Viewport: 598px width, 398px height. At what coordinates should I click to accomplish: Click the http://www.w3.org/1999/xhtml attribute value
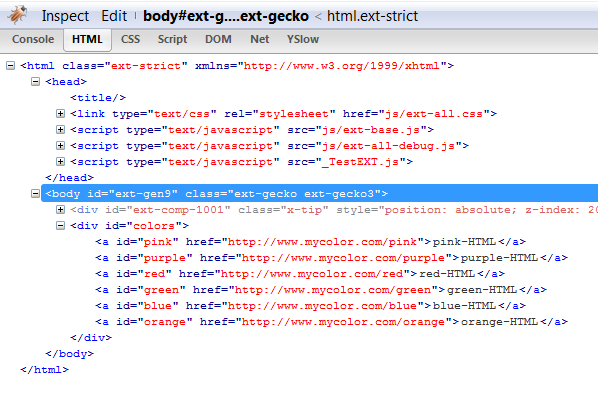click(342, 66)
